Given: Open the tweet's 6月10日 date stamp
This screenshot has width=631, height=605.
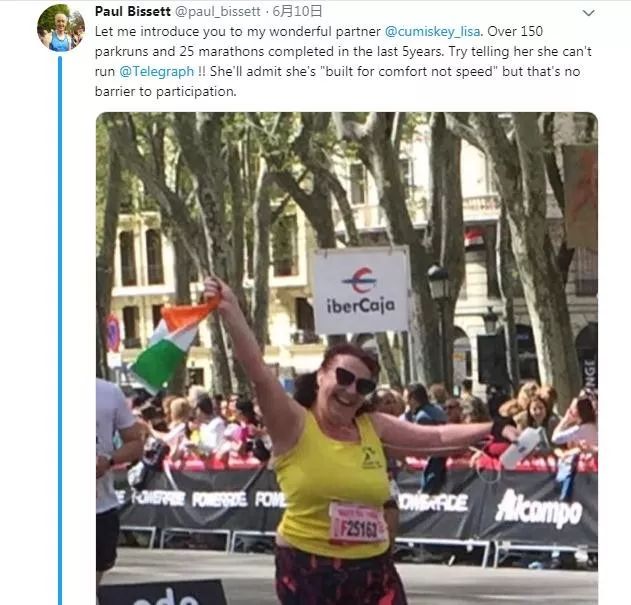Looking at the screenshot, I should [297, 11].
